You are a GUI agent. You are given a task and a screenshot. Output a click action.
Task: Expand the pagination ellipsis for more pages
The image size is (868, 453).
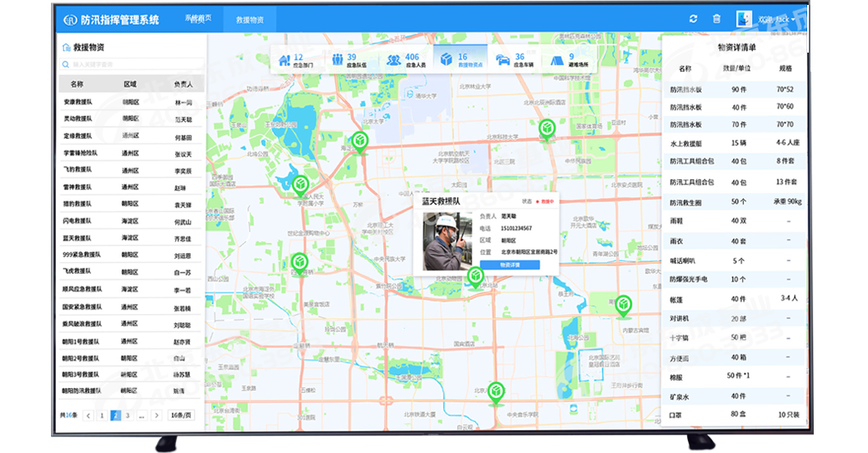pos(141,416)
